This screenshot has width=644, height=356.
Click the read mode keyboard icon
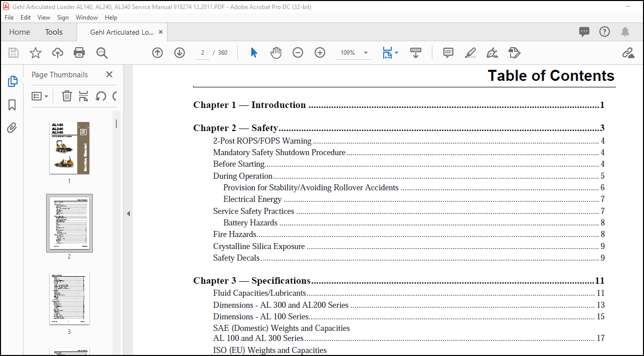[x=416, y=53]
